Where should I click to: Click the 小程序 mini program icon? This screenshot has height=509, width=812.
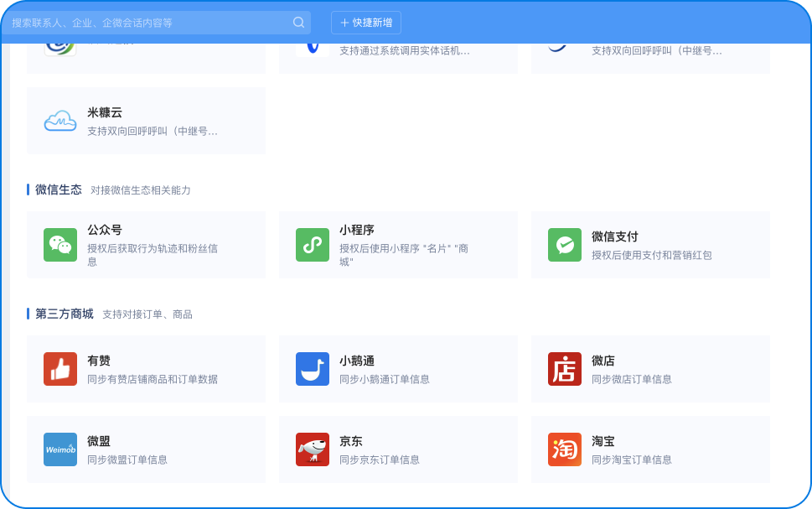[x=313, y=245]
